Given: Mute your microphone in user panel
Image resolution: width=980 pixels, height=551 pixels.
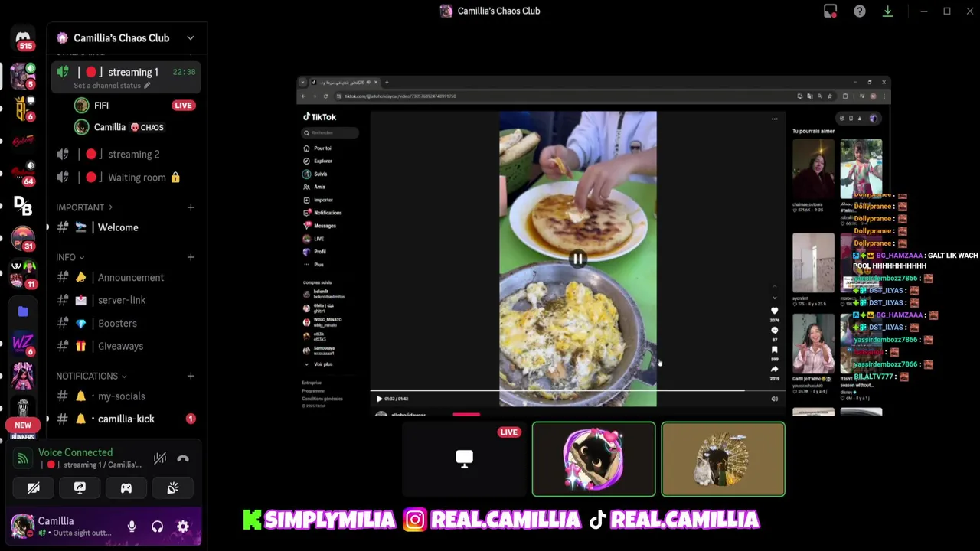Looking at the screenshot, I should (132, 527).
